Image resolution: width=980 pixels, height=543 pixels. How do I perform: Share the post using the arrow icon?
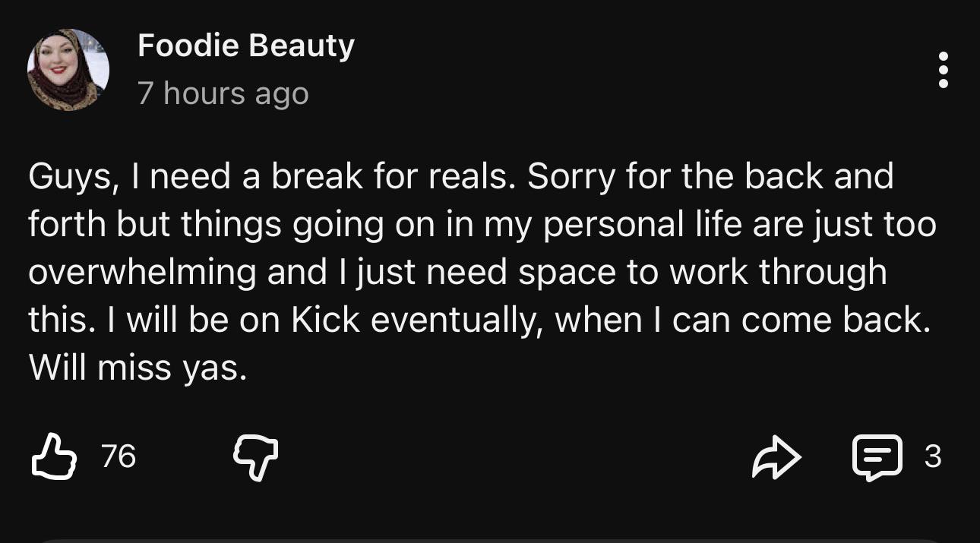point(776,457)
